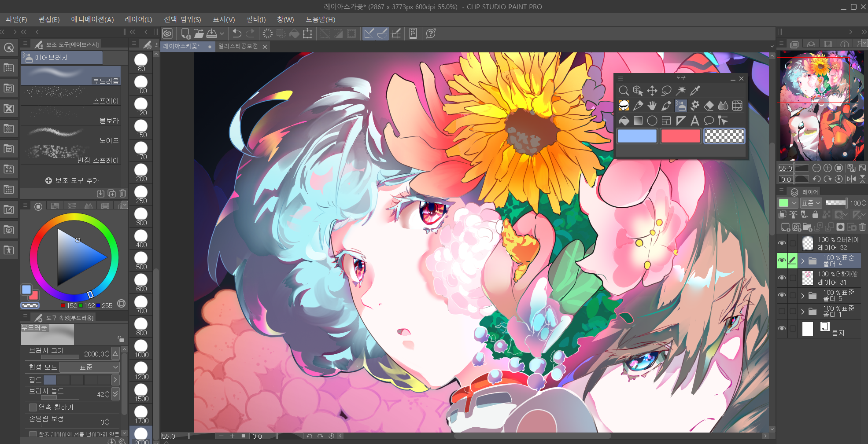Open the 필터(I) menu
The height and width of the screenshot is (444, 868).
(256, 19)
